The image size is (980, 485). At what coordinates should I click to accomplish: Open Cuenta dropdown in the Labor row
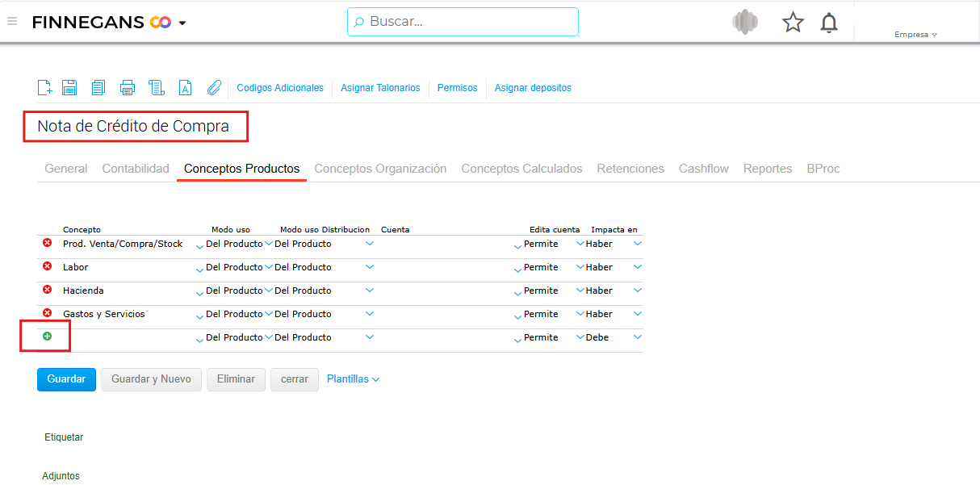click(517, 270)
